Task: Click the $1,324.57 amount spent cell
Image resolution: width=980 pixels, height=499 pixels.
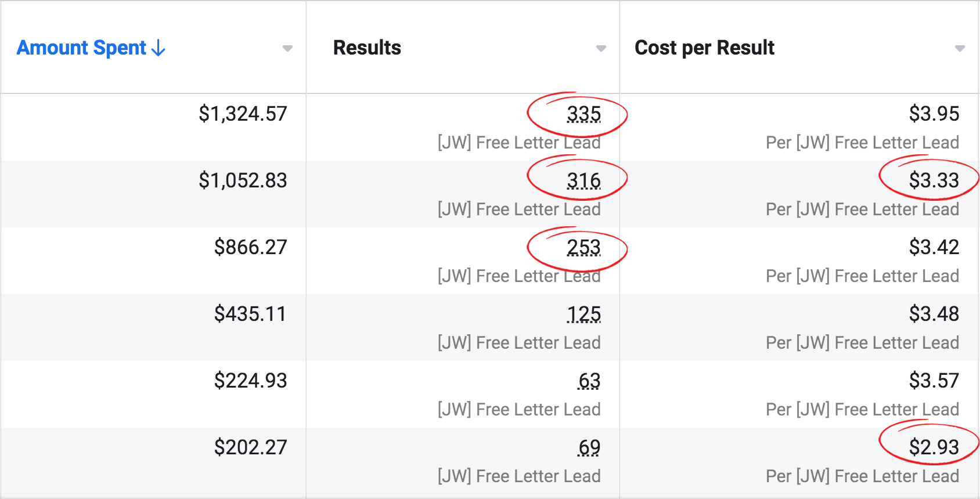Action: click(x=243, y=114)
